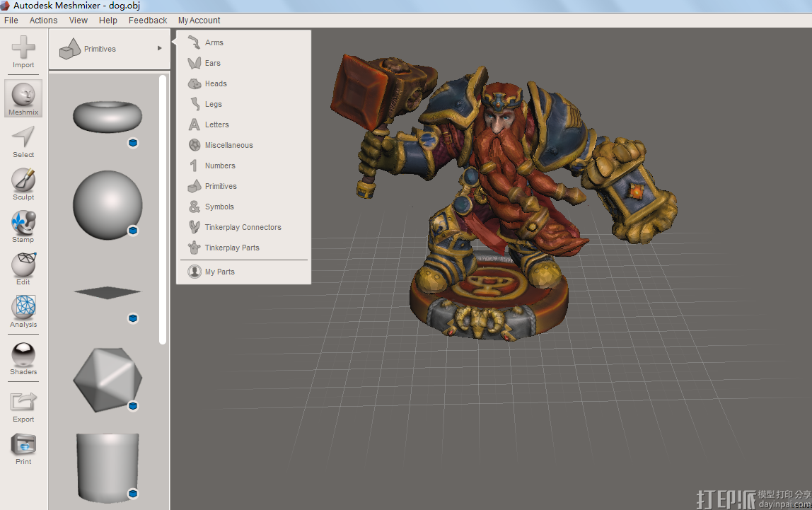This screenshot has height=510, width=812.
Task: Select the torus primitive thumbnail
Action: 108,117
